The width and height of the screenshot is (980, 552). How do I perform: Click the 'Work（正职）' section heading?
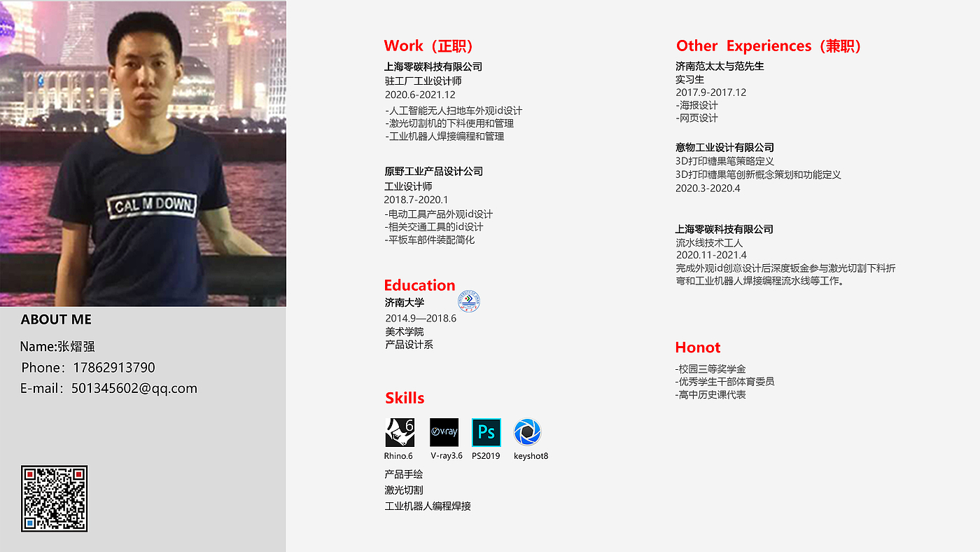(429, 46)
